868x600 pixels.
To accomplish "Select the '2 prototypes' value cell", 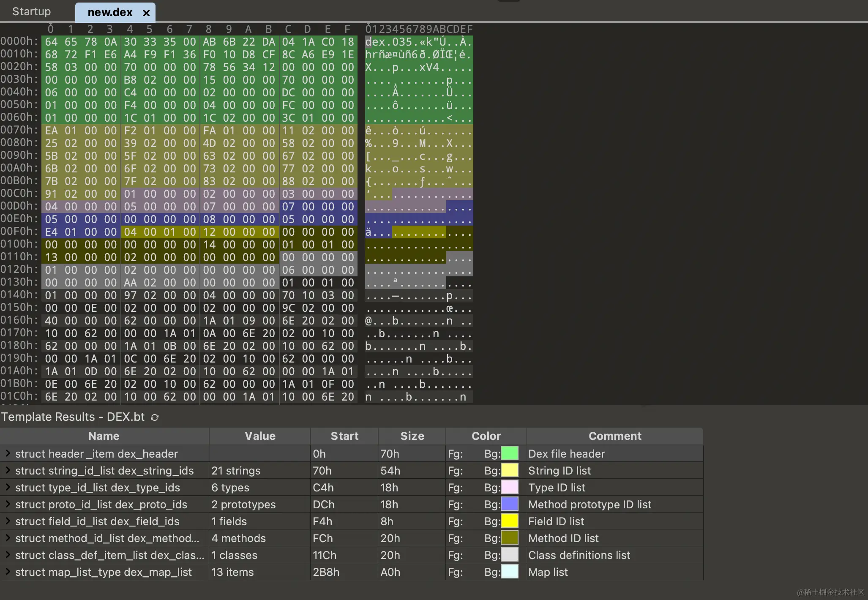I will pyautogui.click(x=260, y=504).
